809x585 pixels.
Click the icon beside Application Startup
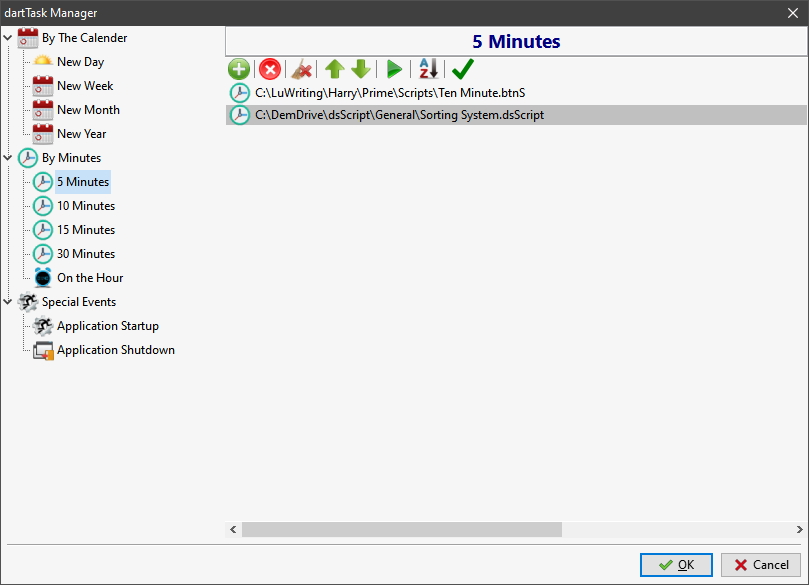pyautogui.click(x=43, y=326)
